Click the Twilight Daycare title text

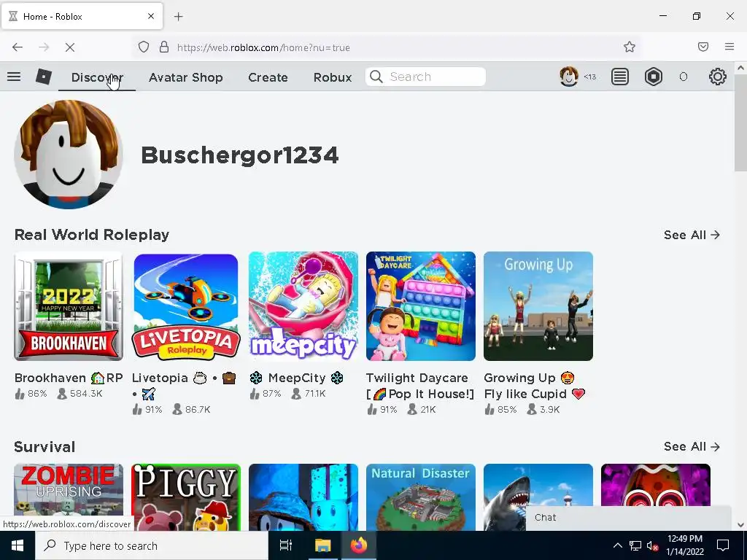[420, 386]
